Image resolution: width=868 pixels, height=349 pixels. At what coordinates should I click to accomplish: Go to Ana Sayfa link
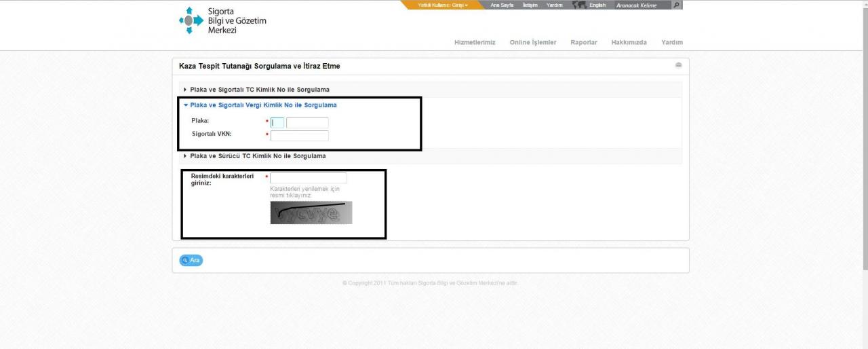click(502, 5)
